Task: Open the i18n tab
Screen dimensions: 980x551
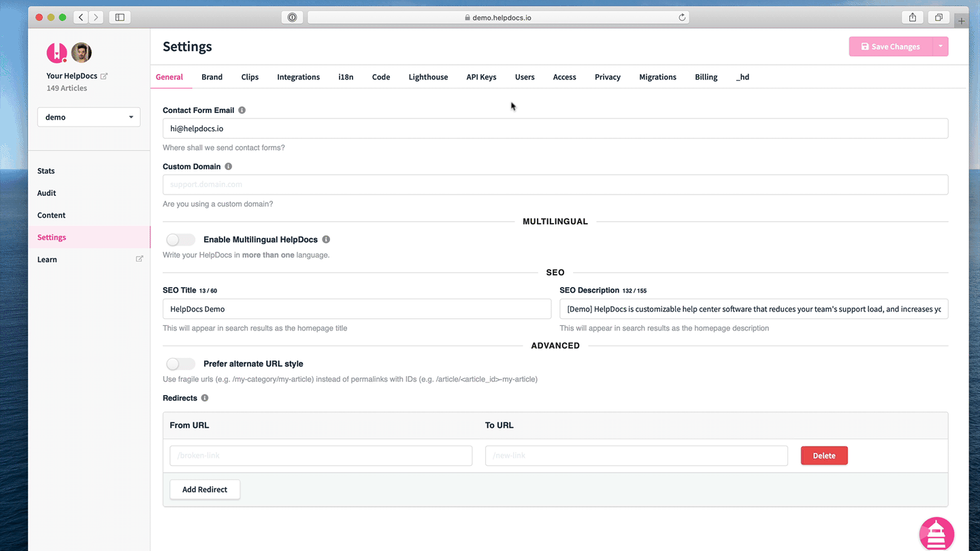Action: [x=346, y=77]
